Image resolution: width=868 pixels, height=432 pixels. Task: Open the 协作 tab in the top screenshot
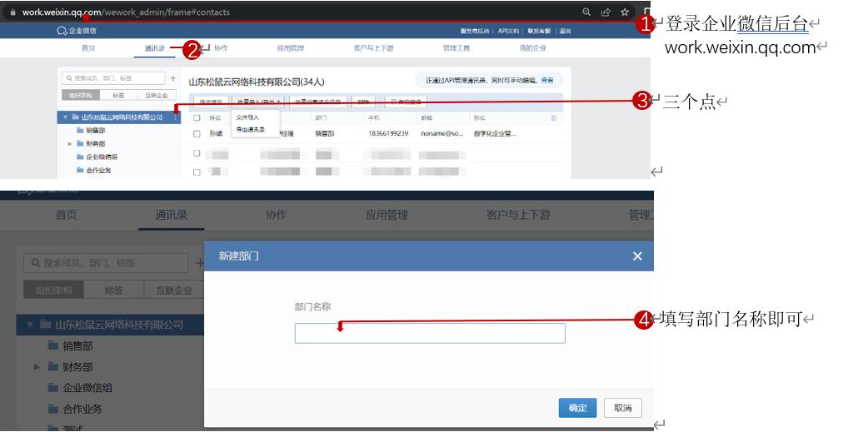click(221, 48)
